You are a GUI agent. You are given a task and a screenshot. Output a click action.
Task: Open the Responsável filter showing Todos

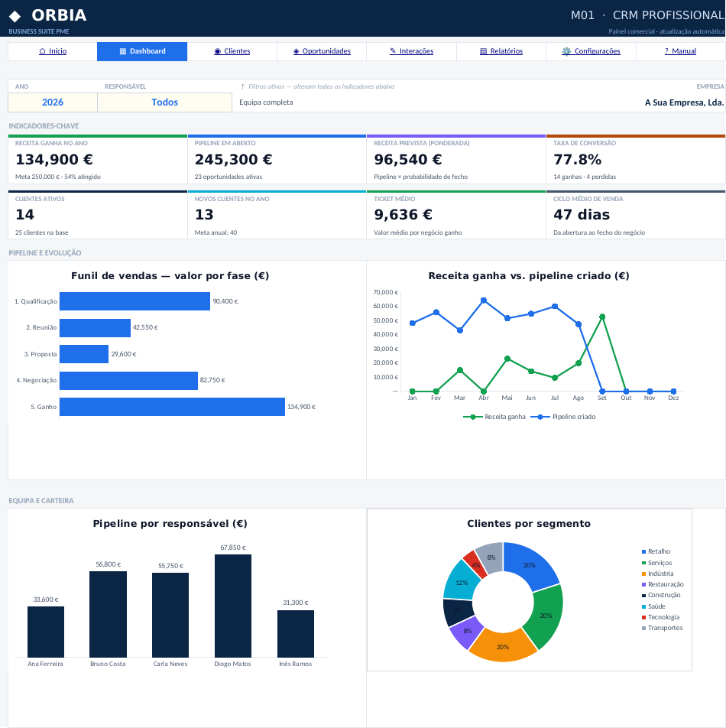coord(164,102)
